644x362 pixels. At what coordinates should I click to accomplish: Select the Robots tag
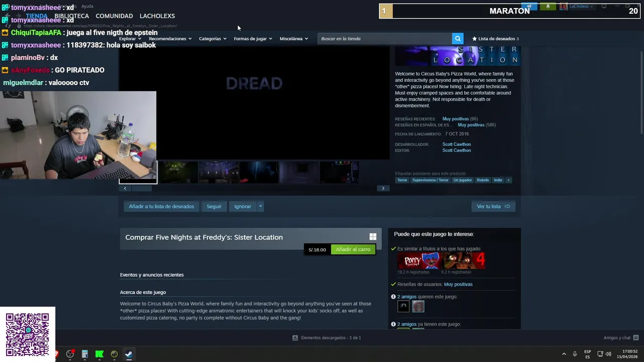tap(483, 180)
